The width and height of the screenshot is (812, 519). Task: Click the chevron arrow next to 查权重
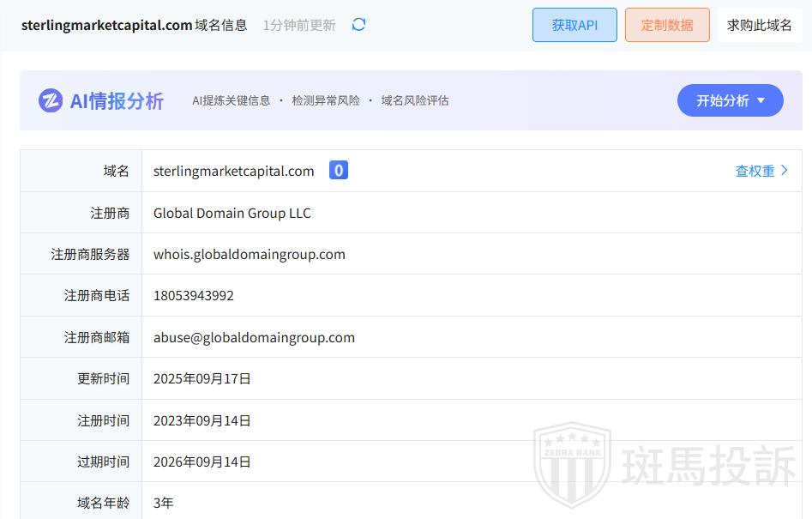(785, 171)
